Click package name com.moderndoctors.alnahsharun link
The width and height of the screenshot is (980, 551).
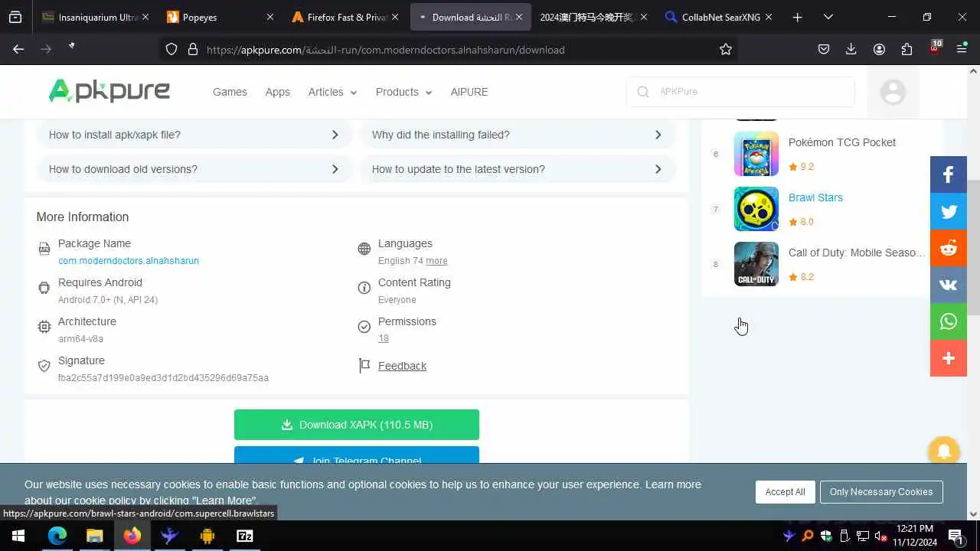point(129,261)
